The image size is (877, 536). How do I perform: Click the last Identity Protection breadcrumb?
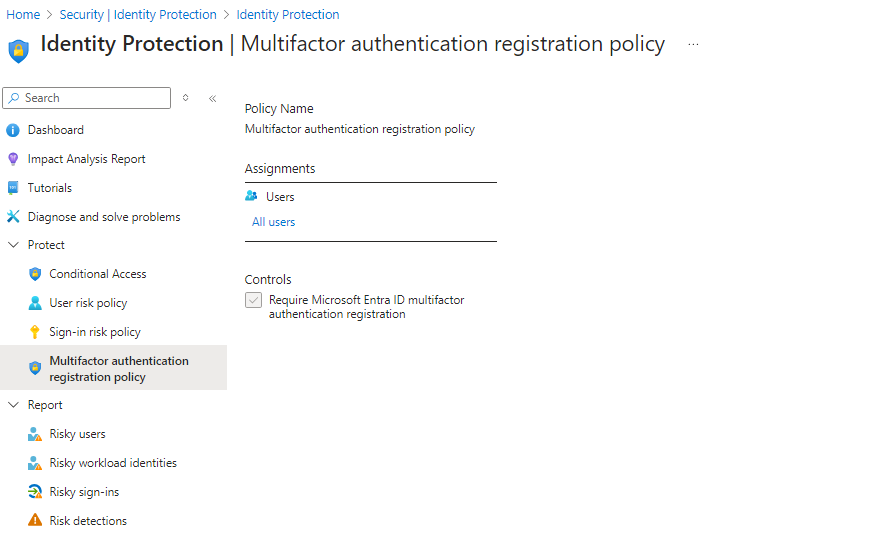(287, 15)
